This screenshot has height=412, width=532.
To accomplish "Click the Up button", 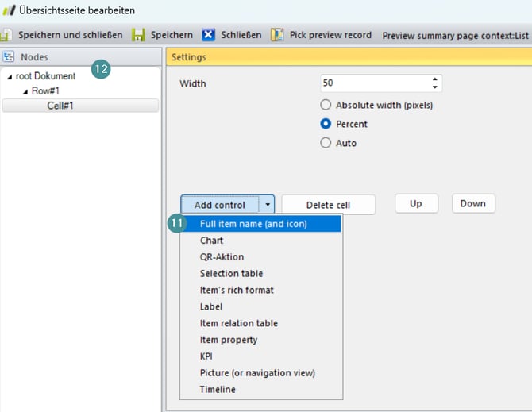I will point(415,203).
